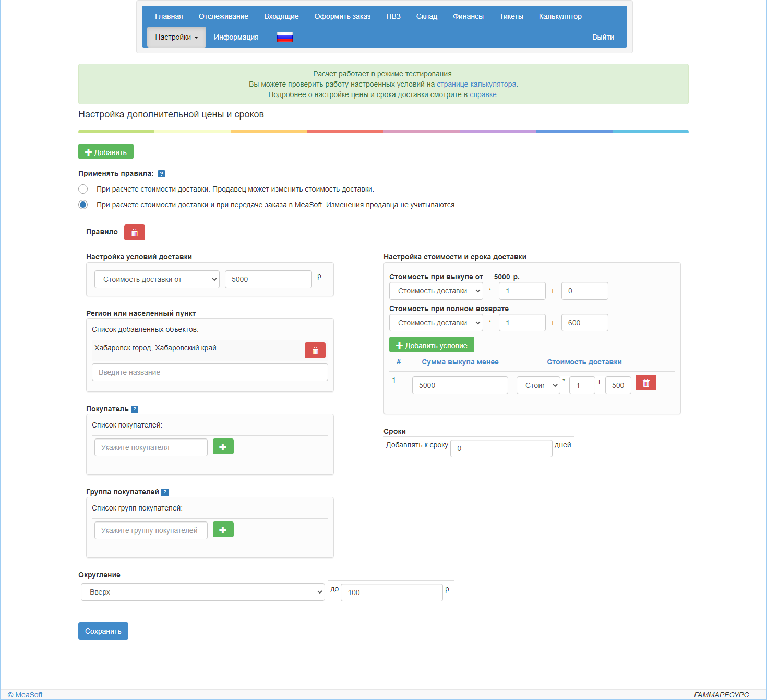Screen dimensions: 767x700
Task: Add buyer group with green plus button
Action: [223, 529]
